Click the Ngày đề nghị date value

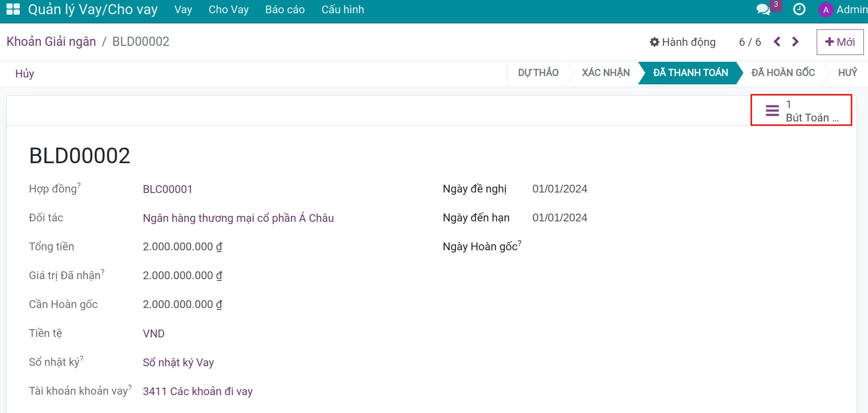click(560, 189)
